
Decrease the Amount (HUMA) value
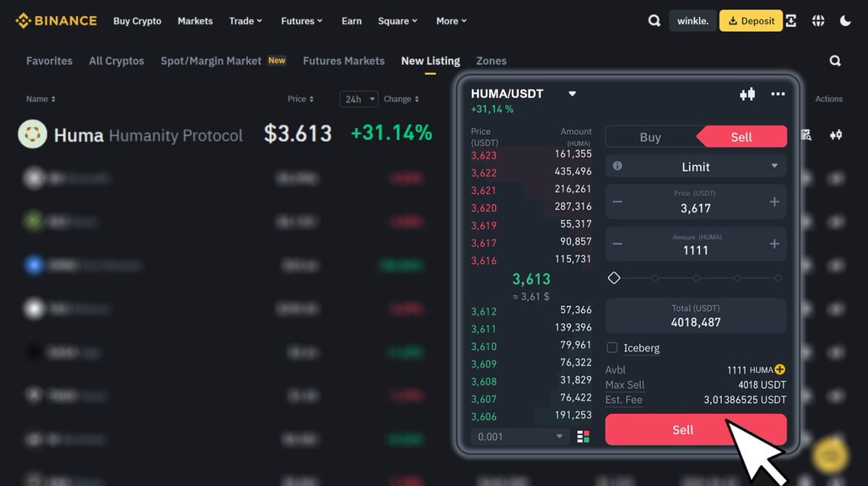(x=618, y=244)
